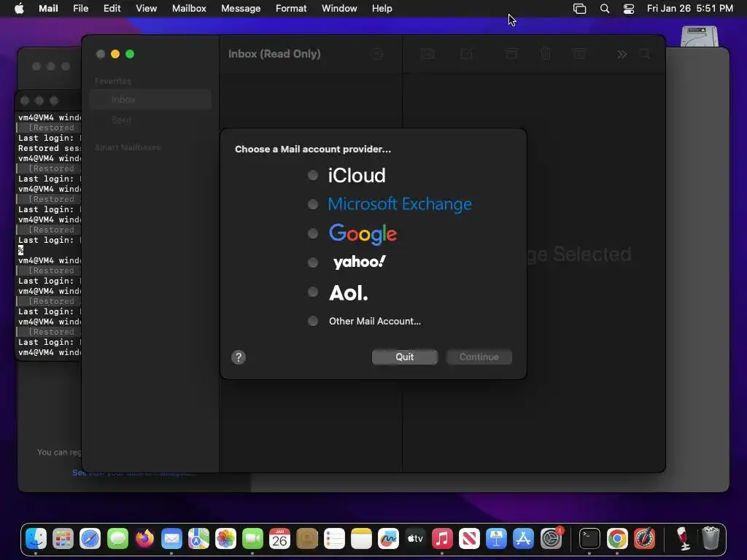
Task: Open the Window menu
Action: pyautogui.click(x=339, y=9)
